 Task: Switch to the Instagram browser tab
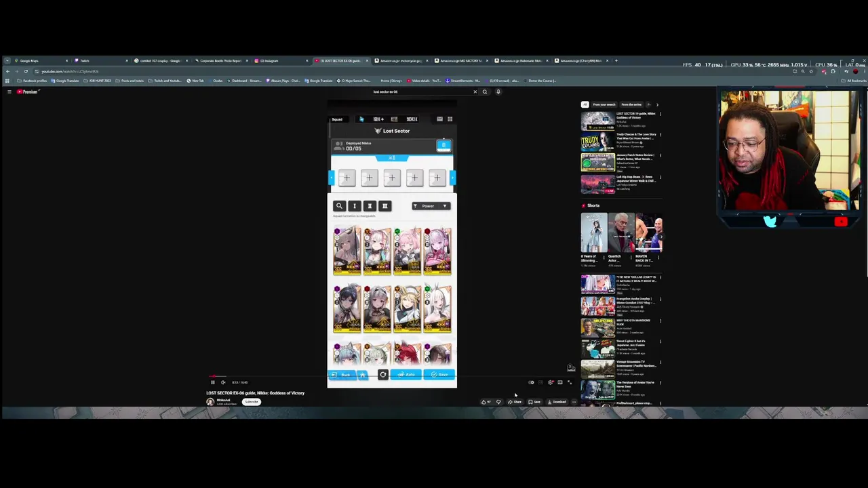pyautogui.click(x=281, y=61)
